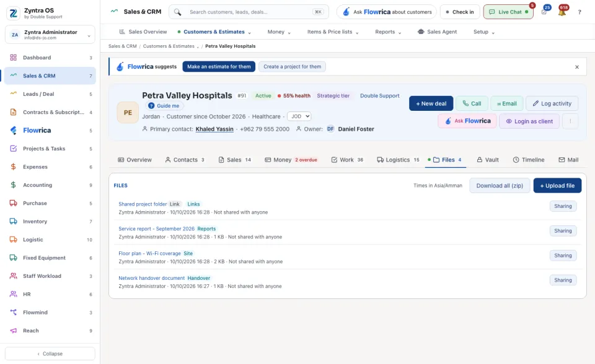Open Flowmind icon in sidebar
Image resolution: width=595 pixels, height=364 pixels.
tap(13, 313)
